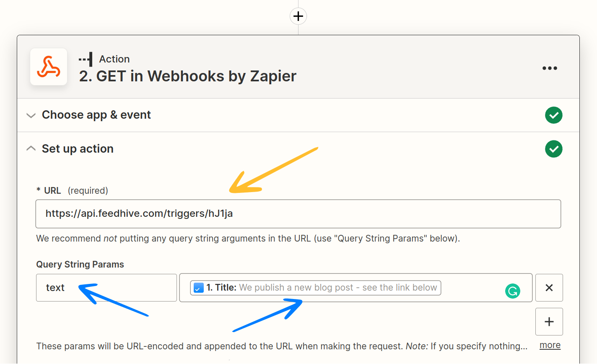Click the step title GET in Webhooks by Zapier
Viewport: 597px width, 364px height.
188,76
